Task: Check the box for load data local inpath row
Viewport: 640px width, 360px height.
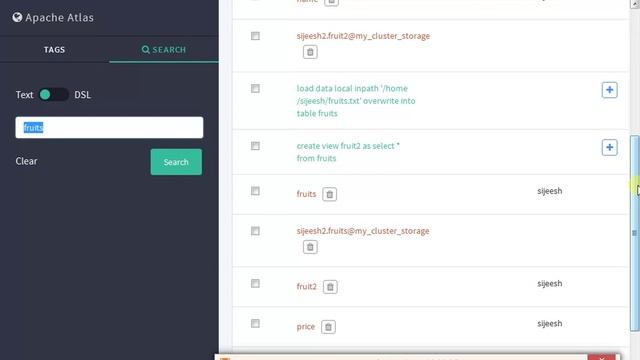Action: pos(255,89)
